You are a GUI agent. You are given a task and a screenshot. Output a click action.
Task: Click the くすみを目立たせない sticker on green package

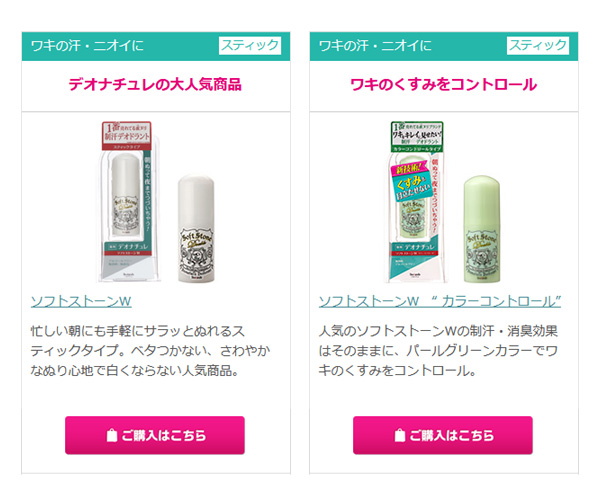tap(409, 184)
